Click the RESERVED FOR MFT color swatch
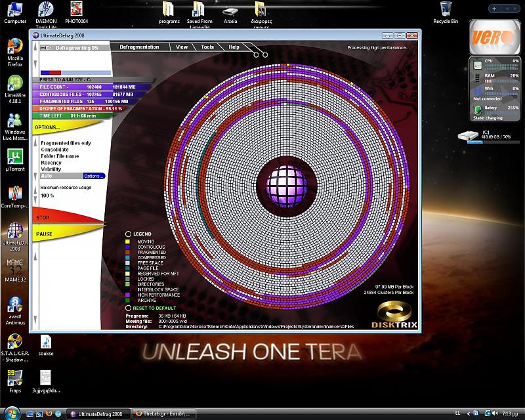Image resolution: width=525 pixels, height=420 pixels. [127, 274]
